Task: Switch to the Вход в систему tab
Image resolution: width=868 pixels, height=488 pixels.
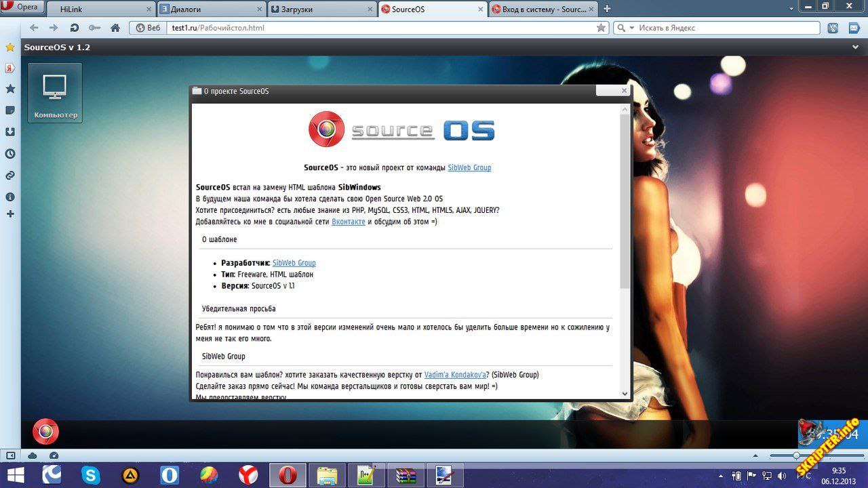Action: [543, 9]
